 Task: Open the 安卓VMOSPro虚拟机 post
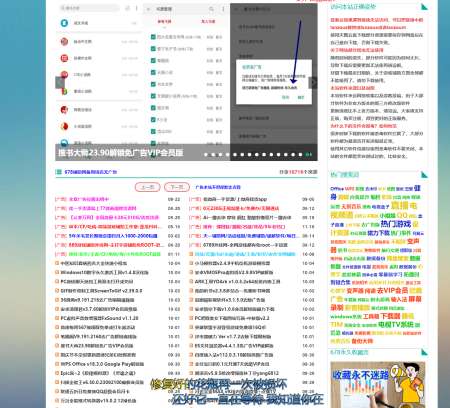234,272
